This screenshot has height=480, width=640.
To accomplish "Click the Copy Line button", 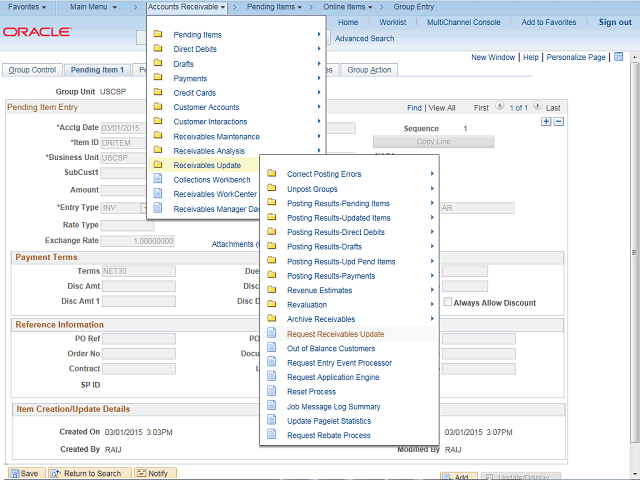I will (433, 142).
